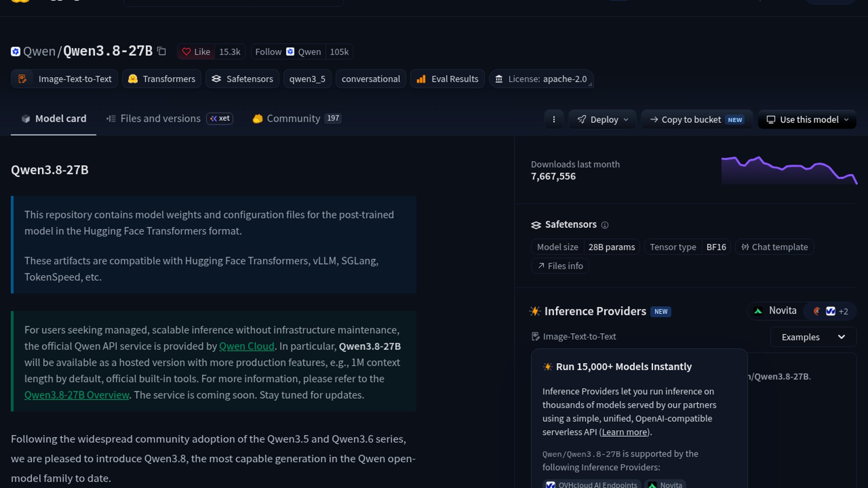Open the Inference Providers heading
Screen dimensions: 868x488
pos(595,311)
